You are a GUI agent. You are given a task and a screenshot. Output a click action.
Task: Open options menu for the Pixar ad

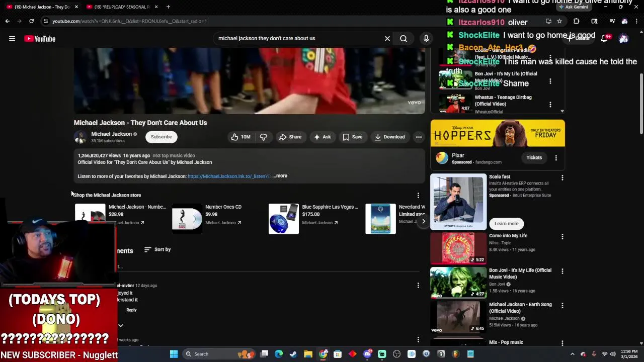(x=556, y=158)
